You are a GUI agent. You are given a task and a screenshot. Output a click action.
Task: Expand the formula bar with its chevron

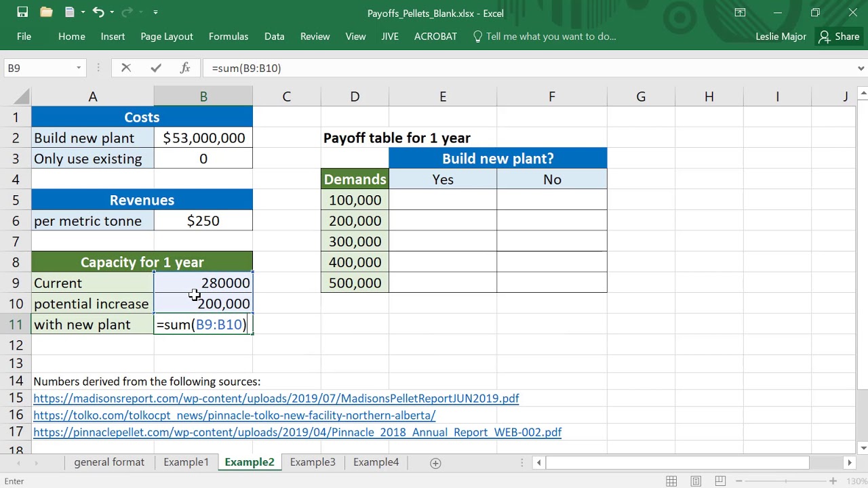tap(861, 68)
